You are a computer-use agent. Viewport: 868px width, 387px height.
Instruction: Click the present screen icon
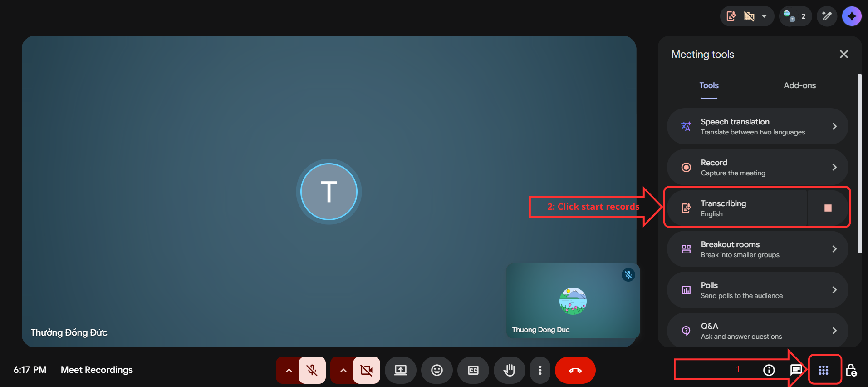[x=401, y=370]
